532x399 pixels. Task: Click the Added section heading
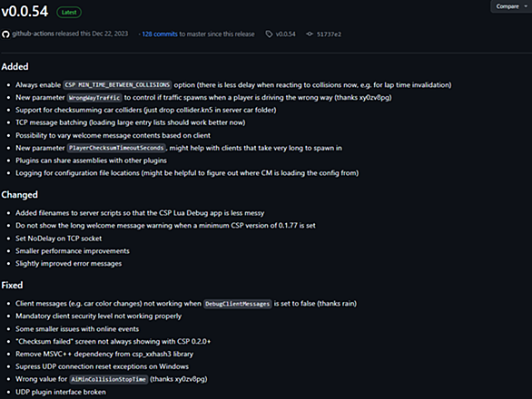[x=15, y=67]
